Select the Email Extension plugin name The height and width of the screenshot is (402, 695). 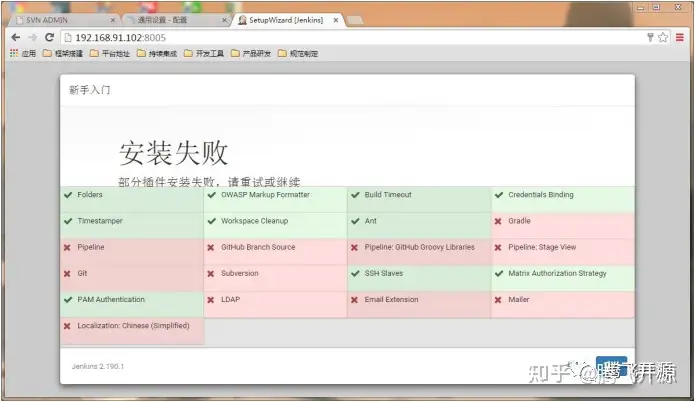point(391,299)
